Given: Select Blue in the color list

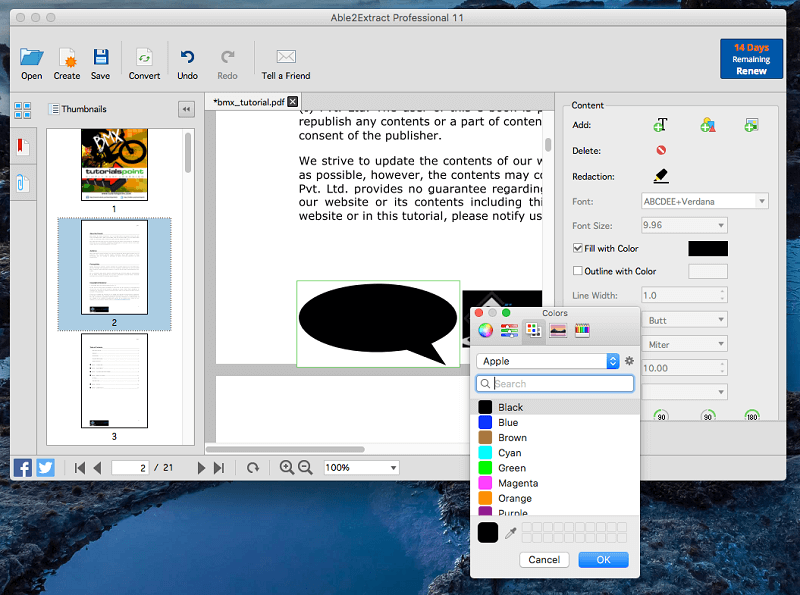Looking at the screenshot, I should click(x=555, y=423).
